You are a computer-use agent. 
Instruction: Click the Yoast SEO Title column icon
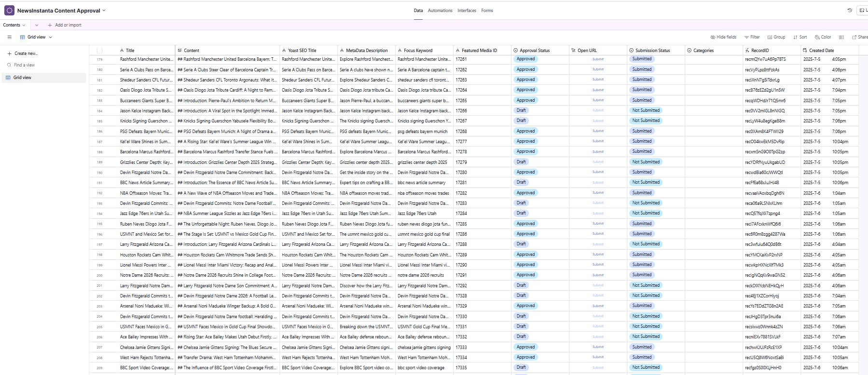(284, 50)
